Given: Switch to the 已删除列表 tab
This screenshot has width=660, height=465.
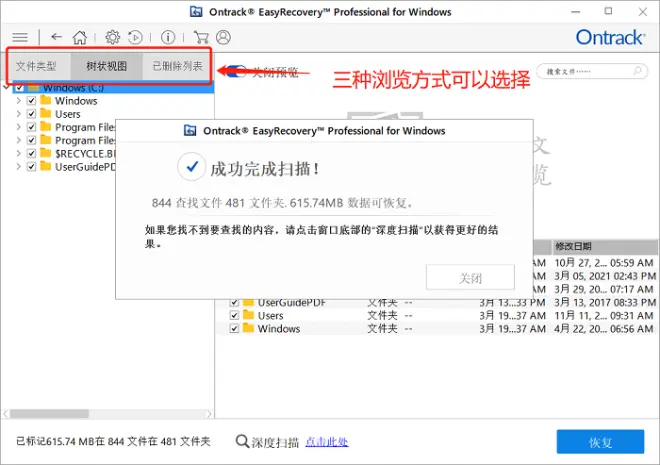Looking at the screenshot, I should point(177,66).
